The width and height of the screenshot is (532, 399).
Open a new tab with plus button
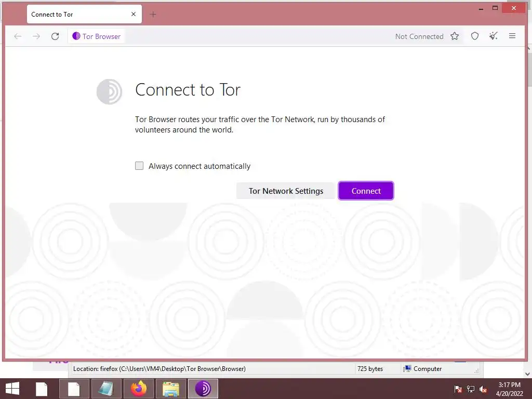pyautogui.click(x=153, y=14)
